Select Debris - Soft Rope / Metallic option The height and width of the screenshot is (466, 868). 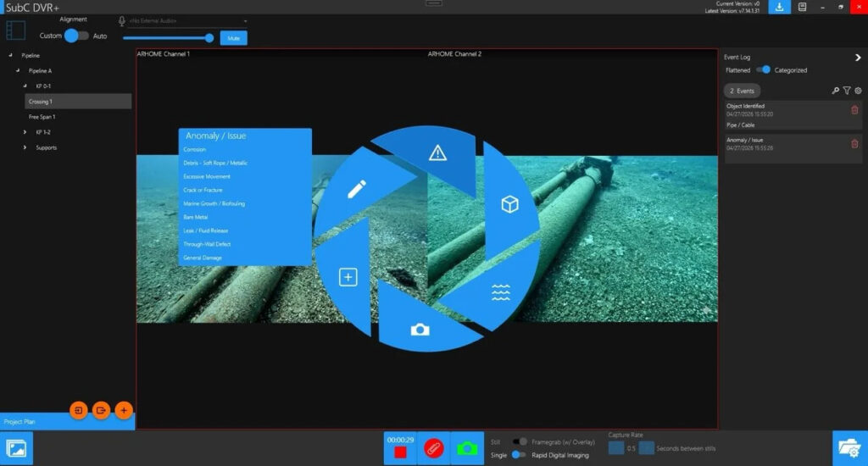[215, 163]
